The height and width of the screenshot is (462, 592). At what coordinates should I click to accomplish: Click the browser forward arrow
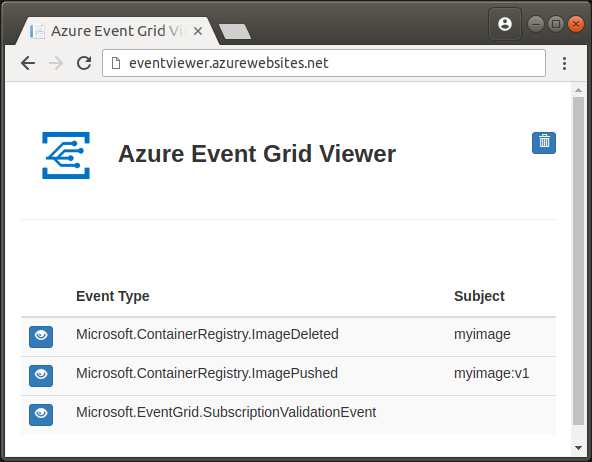[x=56, y=63]
